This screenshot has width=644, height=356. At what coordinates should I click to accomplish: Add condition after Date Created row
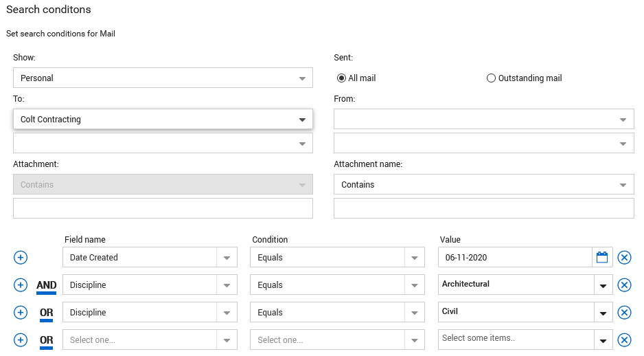21,258
